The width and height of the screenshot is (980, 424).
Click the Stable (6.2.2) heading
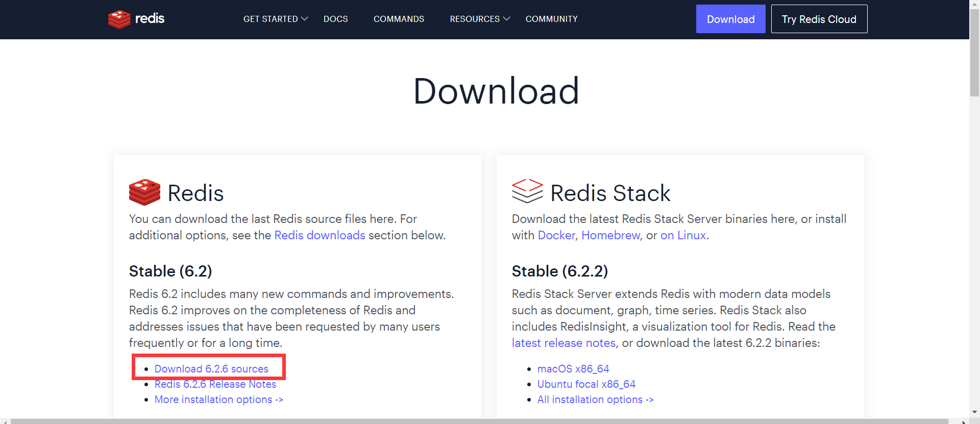[559, 271]
